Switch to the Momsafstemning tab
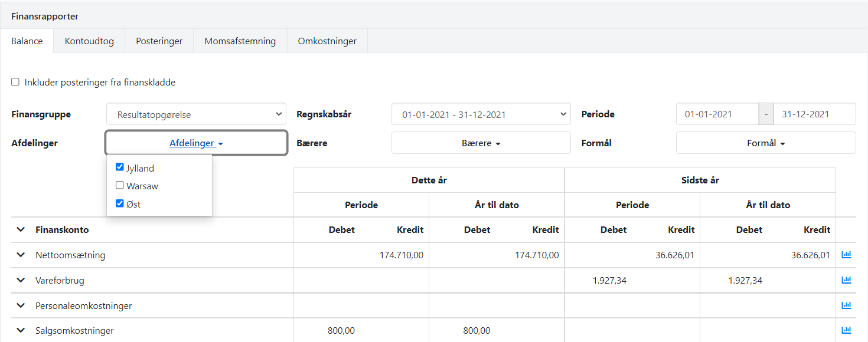The width and height of the screenshot is (868, 342). (x=240, y=41)
